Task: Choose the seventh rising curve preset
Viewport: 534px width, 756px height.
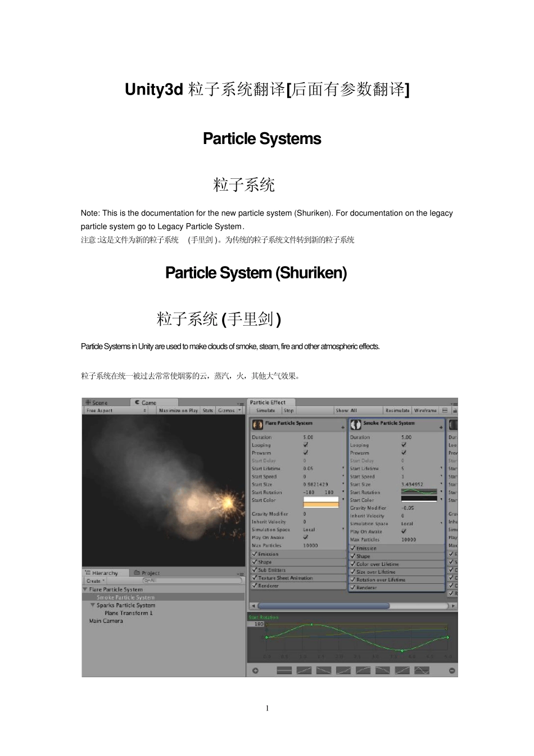Action: pos(402,670)
